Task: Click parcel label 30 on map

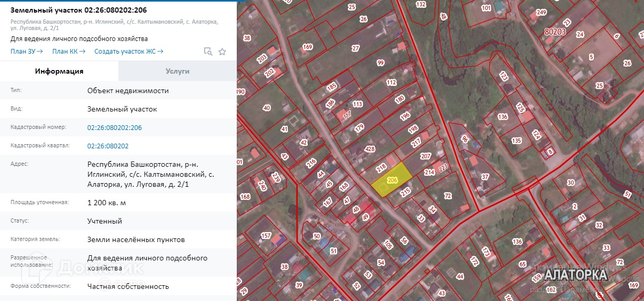Action: (571, 183)
